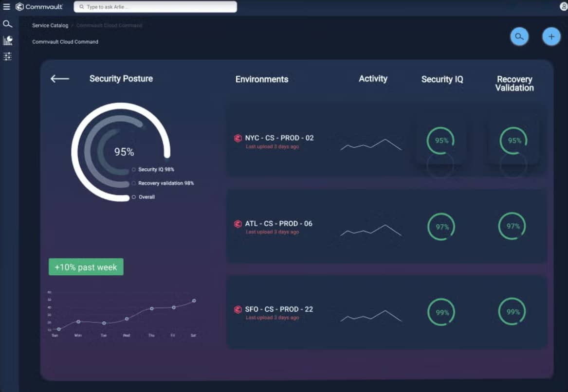
Task: Click the Ask Arlie search input field
Action: (x=155, y=6)
